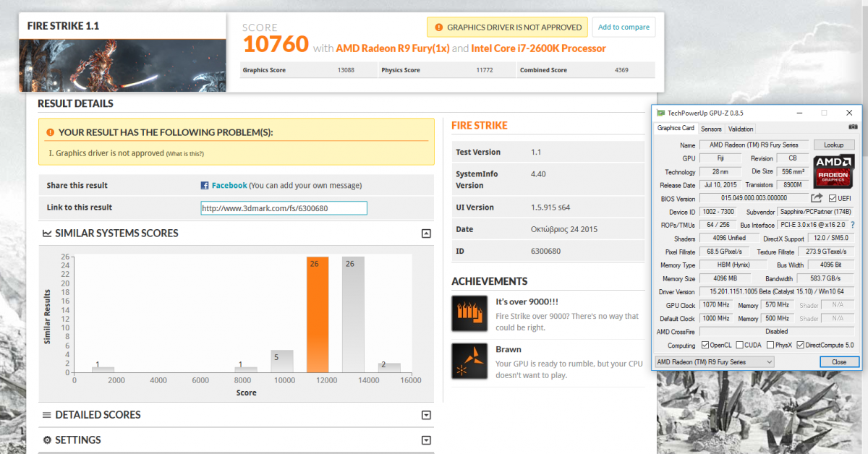Expand the Settings section
Screen dimensions: 868x454
(426, 440)
